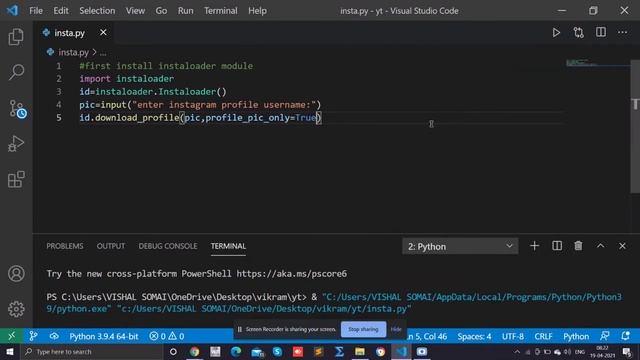Run Python file with the play button
Image resolution: width=640 pixels, height=360 pixels.
coord(556,33)
